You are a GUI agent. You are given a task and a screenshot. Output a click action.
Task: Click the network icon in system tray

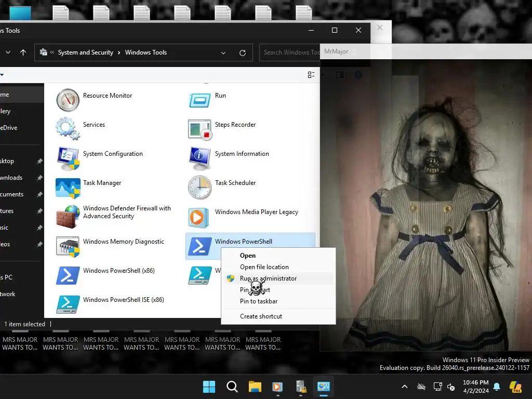pos(437,387)
